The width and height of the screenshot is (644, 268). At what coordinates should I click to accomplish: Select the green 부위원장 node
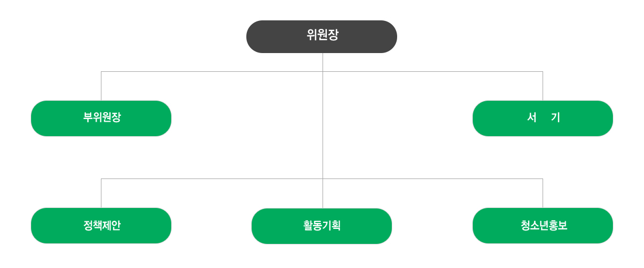[x=101, y=118]
